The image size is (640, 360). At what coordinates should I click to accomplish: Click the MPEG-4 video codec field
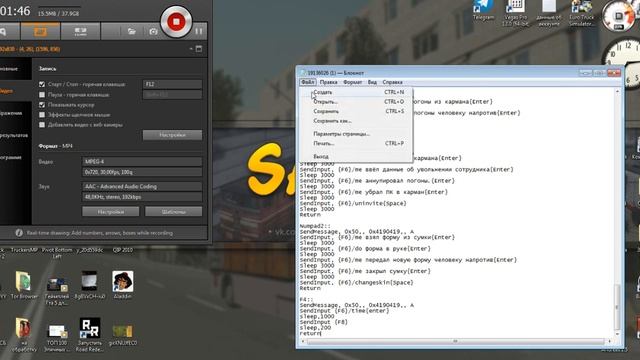click(142, 162)
